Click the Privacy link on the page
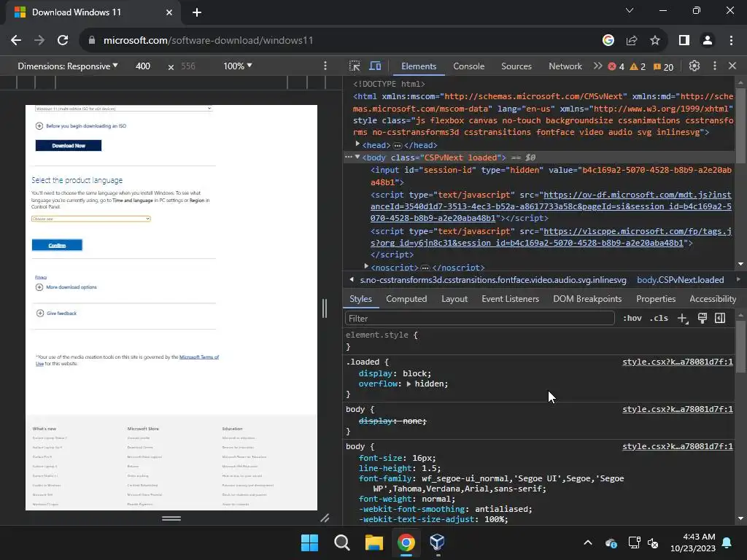The height and width of the screenshot is (560, 747). [x=41, y=277]
